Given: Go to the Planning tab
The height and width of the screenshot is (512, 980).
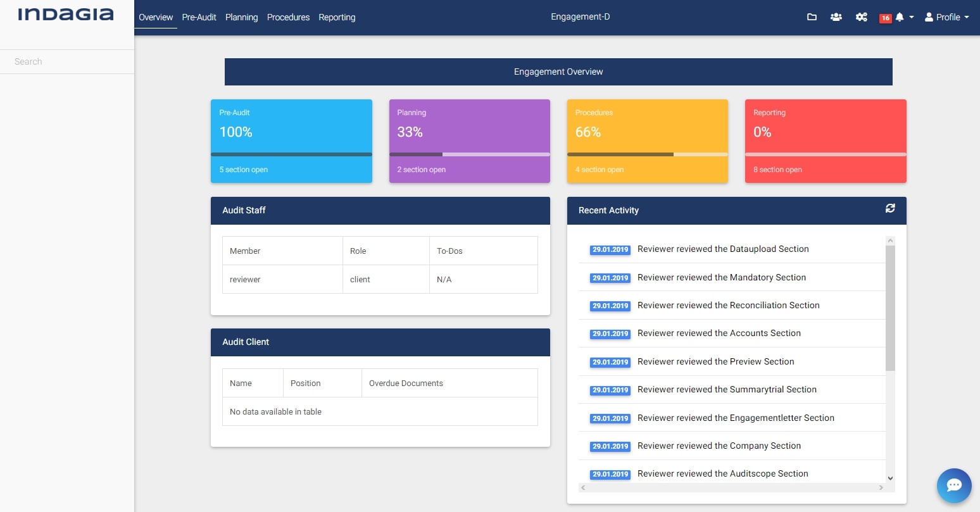Looking at the screenshot, I should (x=241, y=17).
